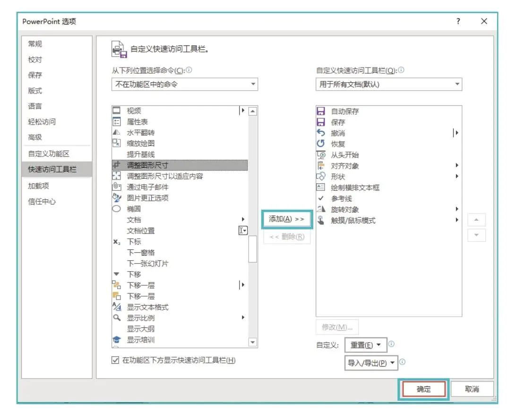Click the 修改(M)... button
516x420 pixels.
(337, 327)
